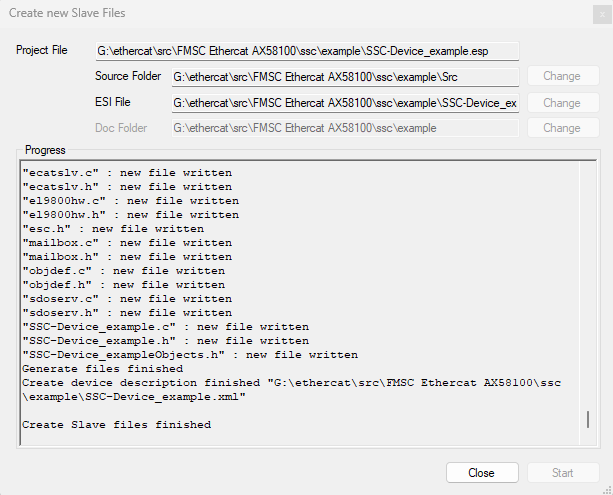The height and width of the screenshot is (495, 613).
Task: Click the "Create new Slave Files" title bar
Action: click(x=67, y=13)
